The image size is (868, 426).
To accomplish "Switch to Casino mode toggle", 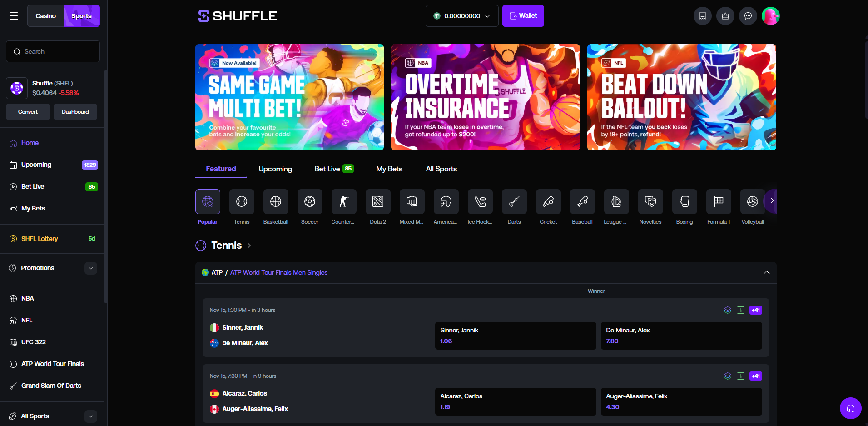I will coord(46,16).
